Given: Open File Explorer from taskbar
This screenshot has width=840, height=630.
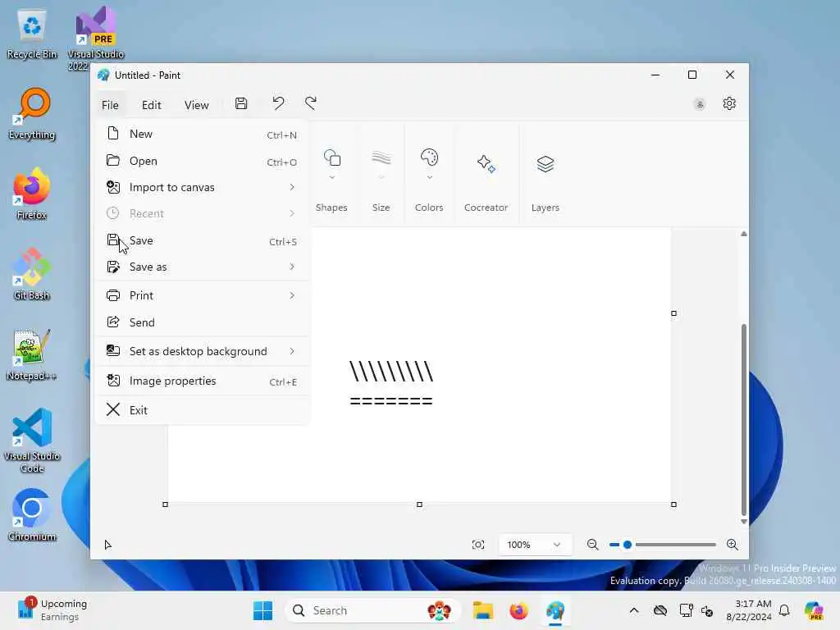Looking at the screenshot, I should [x=482, y=610].
